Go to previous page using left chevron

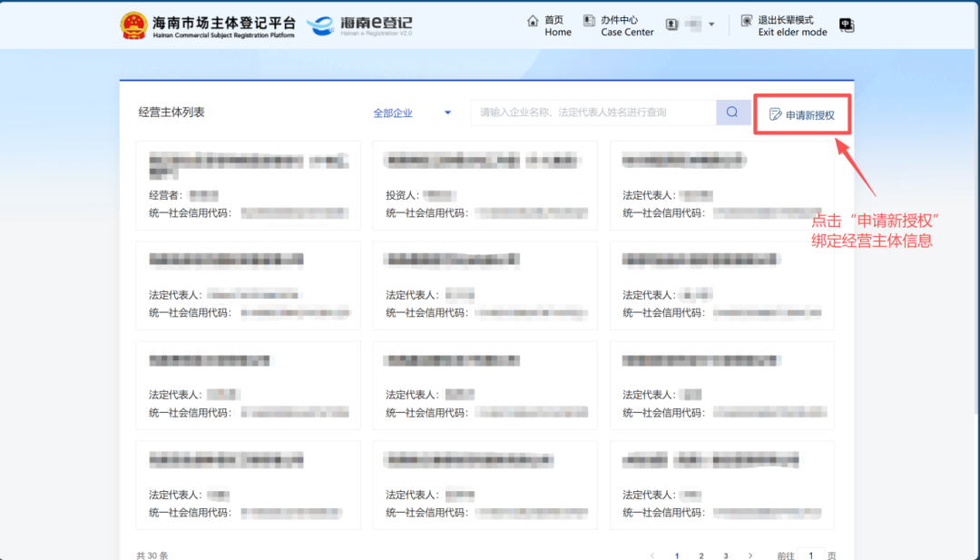click(x=652, y=555)
